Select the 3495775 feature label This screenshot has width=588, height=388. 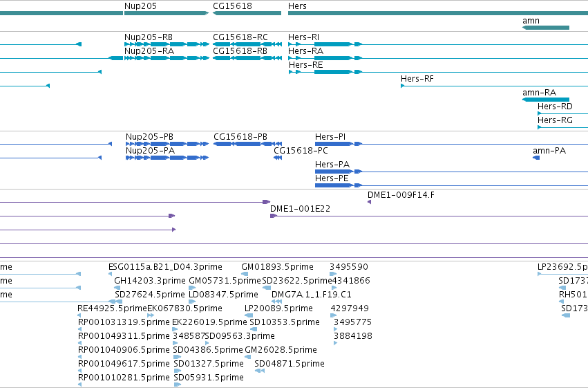click(352, 323)
